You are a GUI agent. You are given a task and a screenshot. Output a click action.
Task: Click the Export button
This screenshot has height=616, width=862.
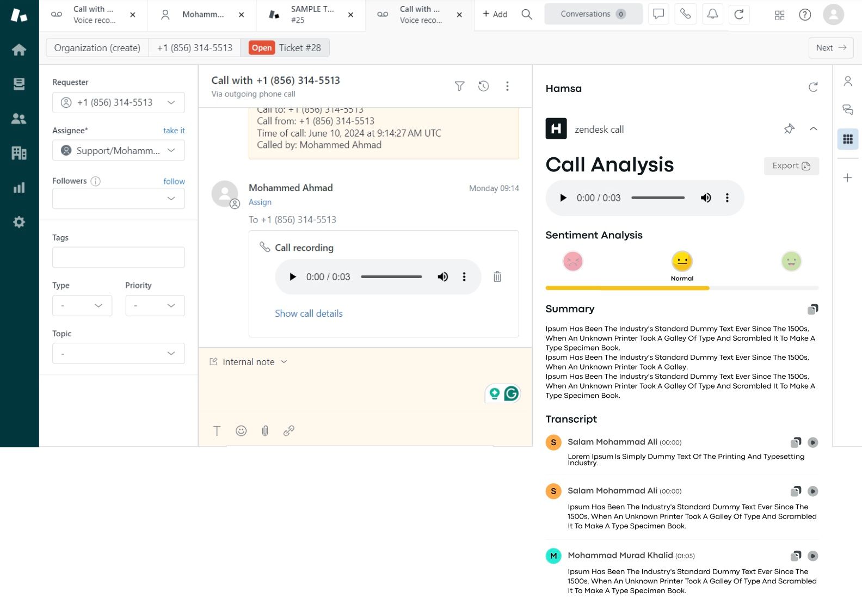[x=791, y=166]
